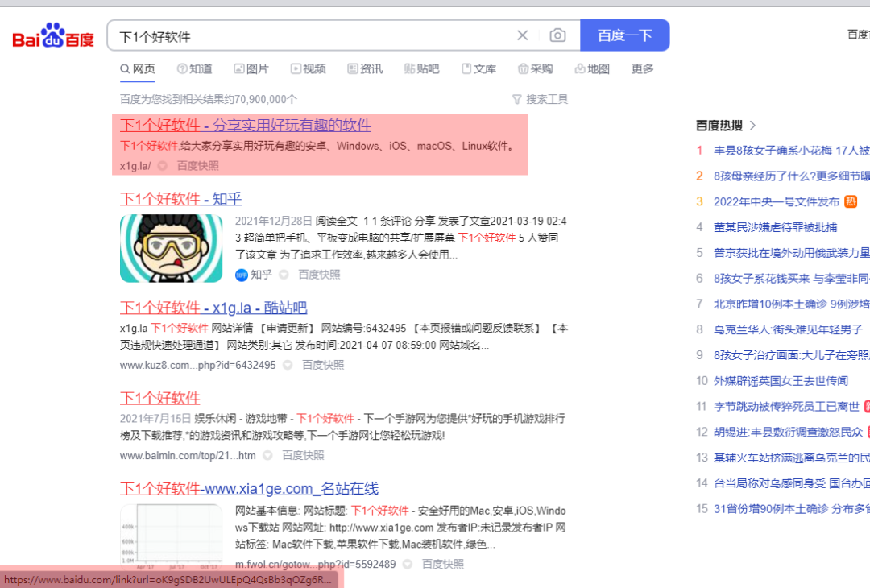Click the 热 badge next to 中央一号文件
870x588 pixels.
[851, 201]
